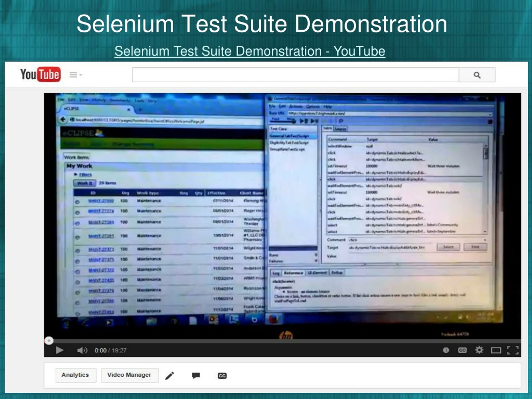Click into the YouTube search field
Image resolution: width=532 pixels, height=399 pixels.
pos(296,75)
